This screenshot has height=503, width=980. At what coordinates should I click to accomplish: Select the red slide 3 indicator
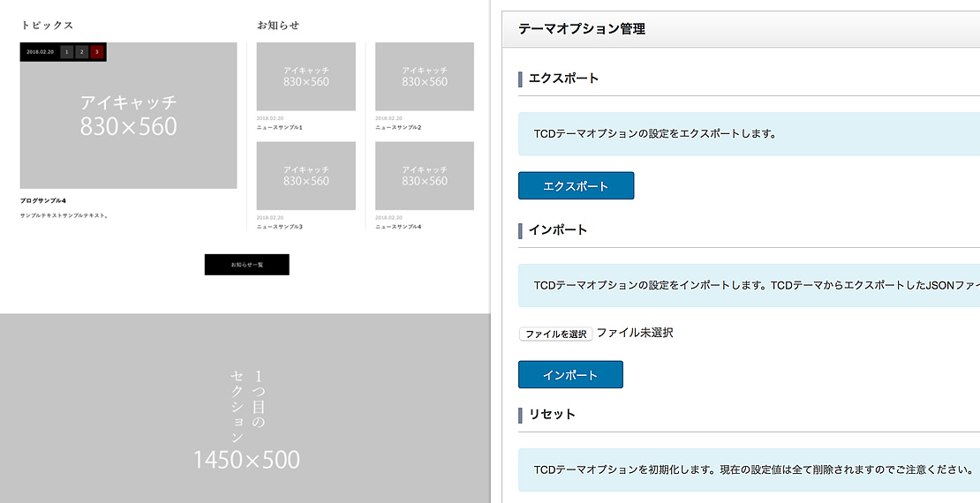pos(97,52)
